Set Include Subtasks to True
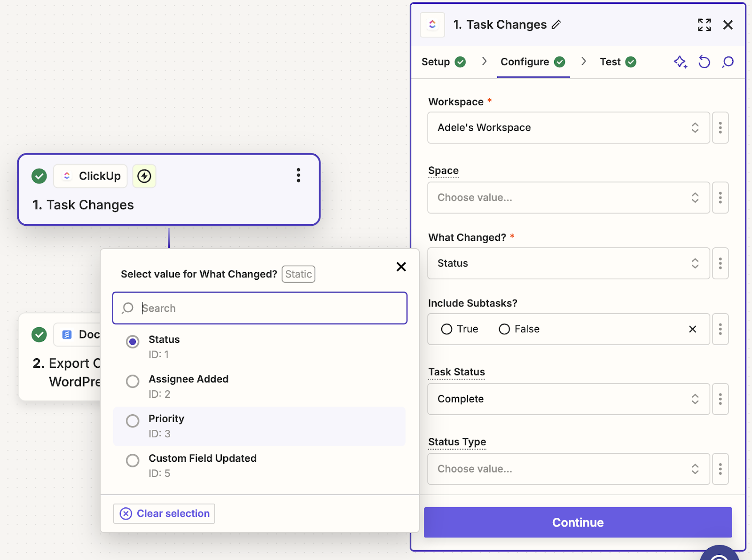Viewport: 752px width, 560px height. (446, 329)
